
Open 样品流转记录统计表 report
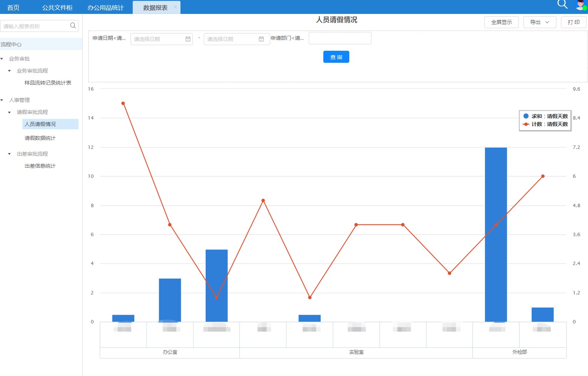click(x=48, y=83)
